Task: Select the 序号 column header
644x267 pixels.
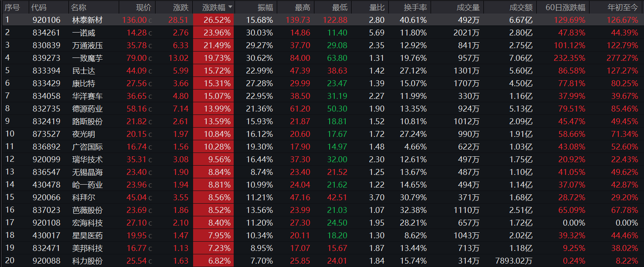Action: coord(13,8)
